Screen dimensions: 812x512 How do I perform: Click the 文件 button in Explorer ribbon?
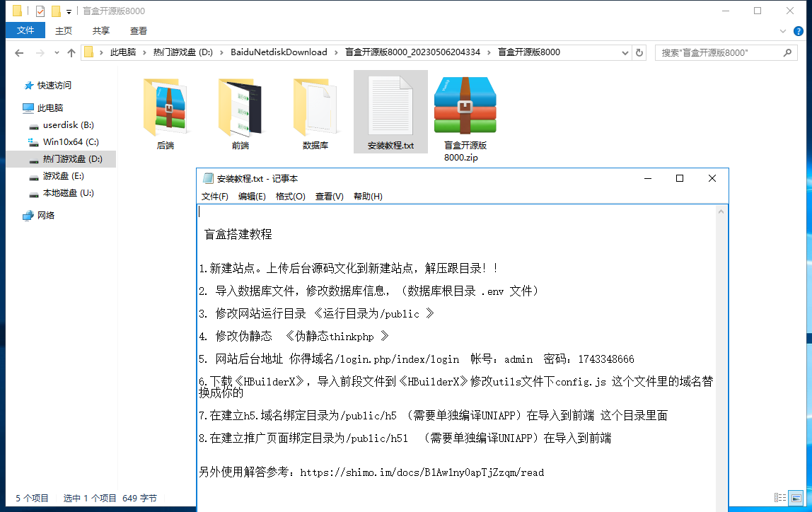(x=25, y=30)
